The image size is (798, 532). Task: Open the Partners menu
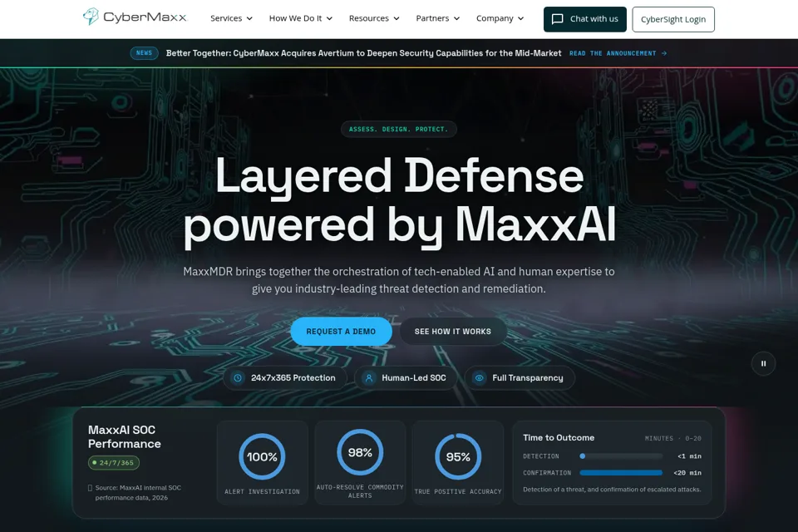438,18
